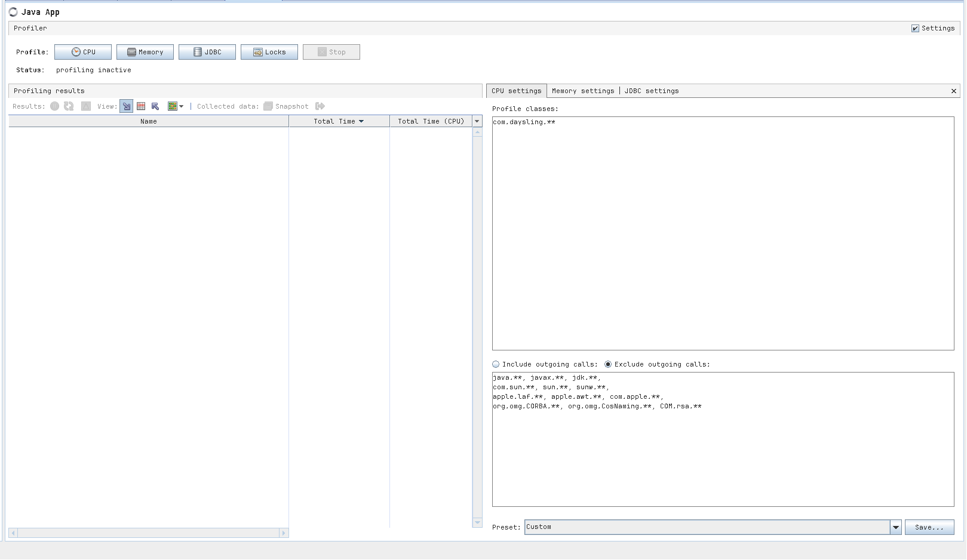Click the 'profiling inactive' status text
The image size is (967, 560).
tap(94, 70)
